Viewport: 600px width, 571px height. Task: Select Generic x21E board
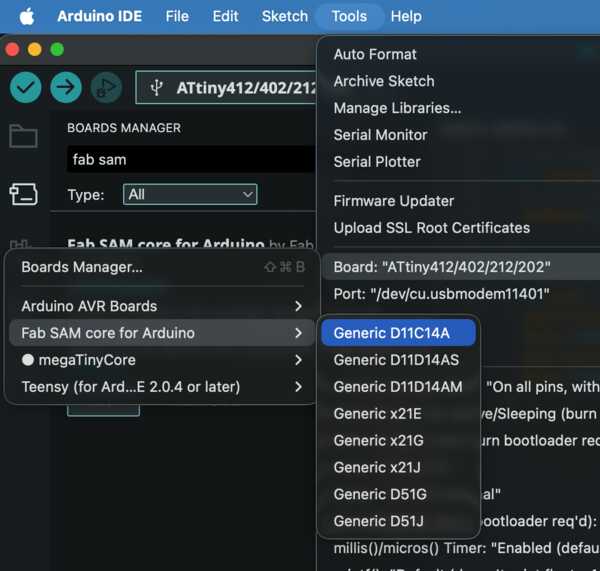coord(399,414)
